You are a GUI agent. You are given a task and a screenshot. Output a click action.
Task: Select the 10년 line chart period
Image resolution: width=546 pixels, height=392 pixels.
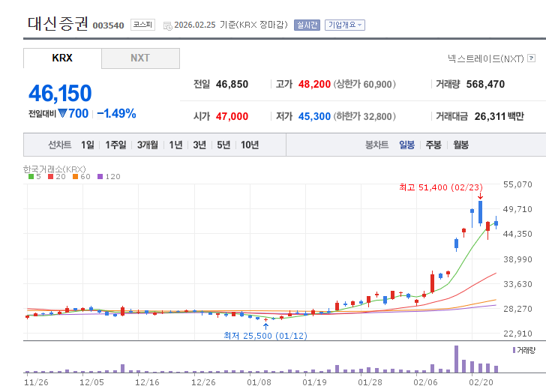click(x=250, y=145)
